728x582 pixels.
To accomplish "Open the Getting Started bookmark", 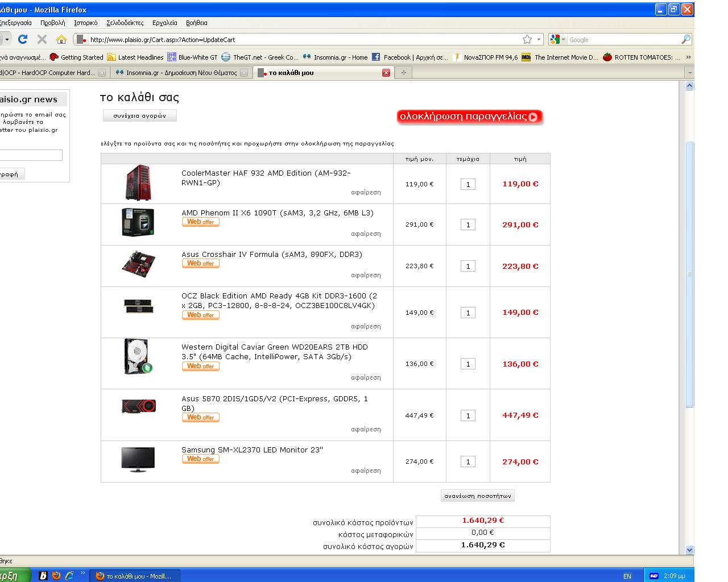I will [76, 57].
